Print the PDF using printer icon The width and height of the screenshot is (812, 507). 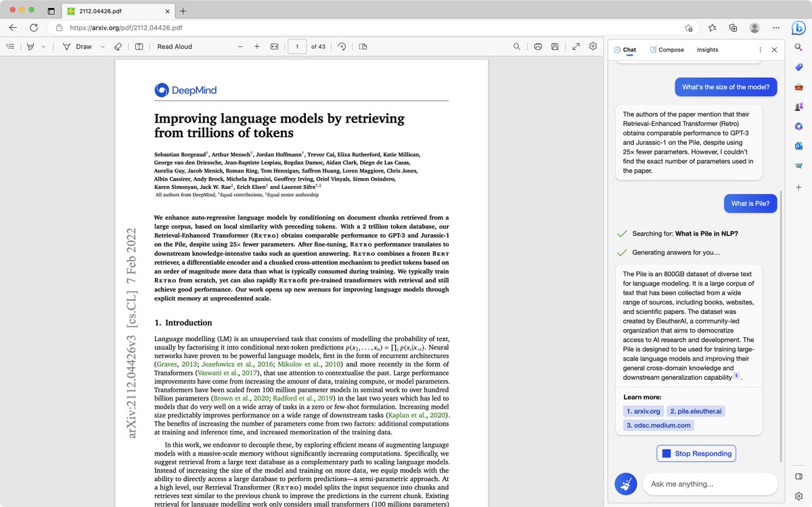click(538, 47)
